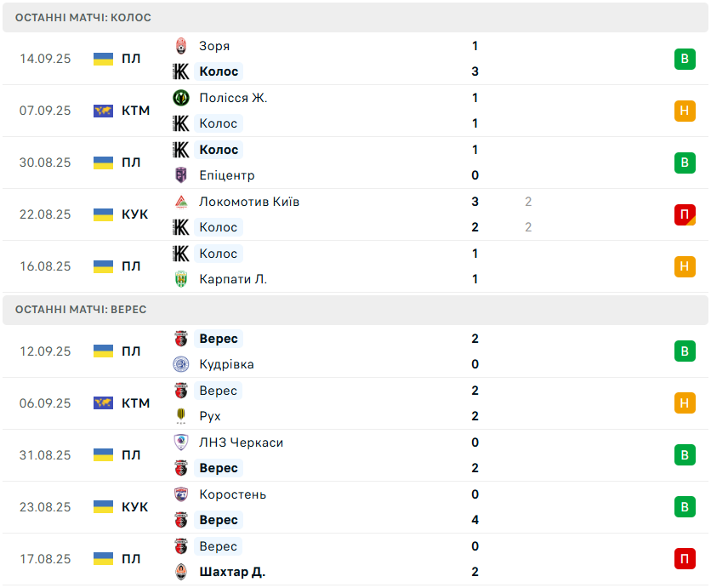Viewport: 711px width, 588px height.
Task: Select the Шахтар Д. team name
Action: [x=232, y=572]
